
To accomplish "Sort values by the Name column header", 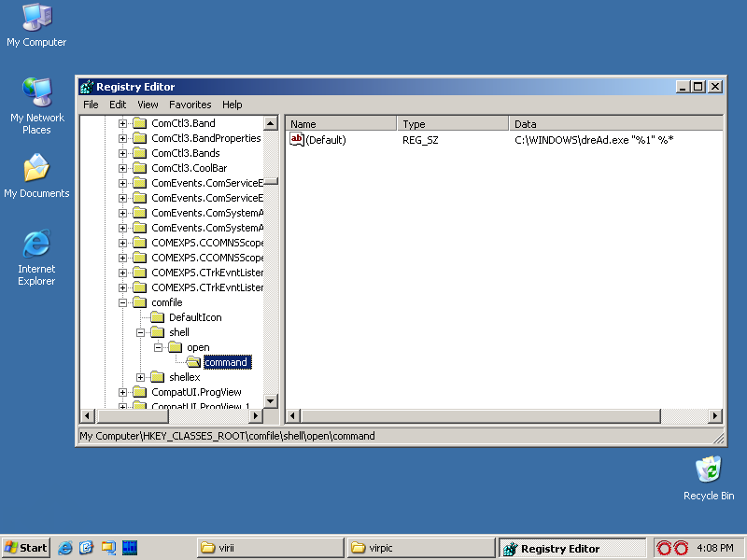I will [341, 124].
